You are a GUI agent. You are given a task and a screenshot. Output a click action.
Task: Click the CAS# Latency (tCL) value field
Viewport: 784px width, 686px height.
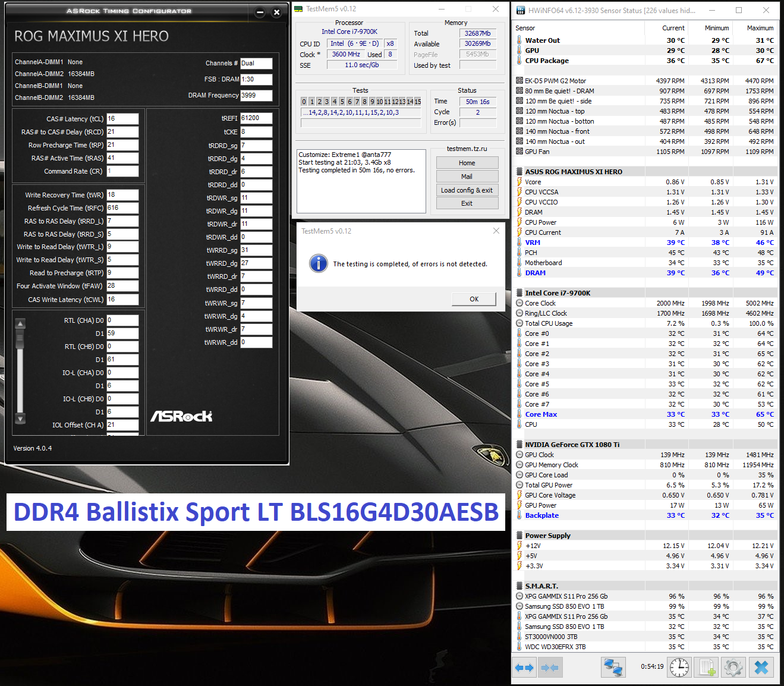click(122, 119)
